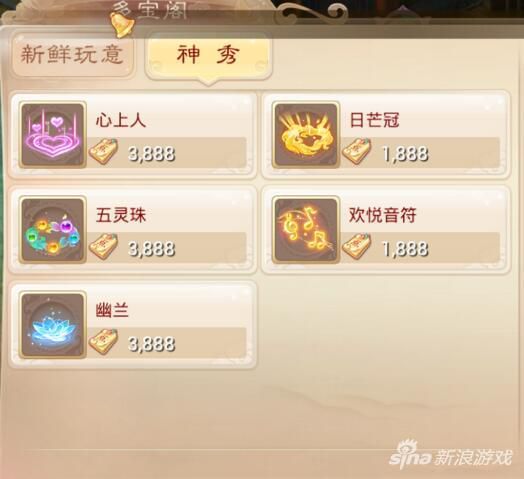
Task: Click the 欢悦音符 item name label
Action: [383, 215]
